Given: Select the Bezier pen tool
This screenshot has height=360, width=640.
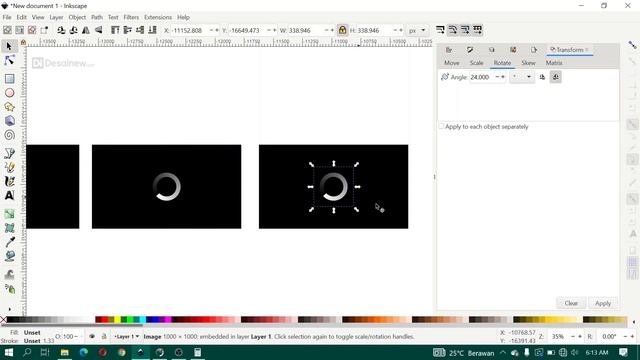Looking at the screenshot, I should coord(9,153).
